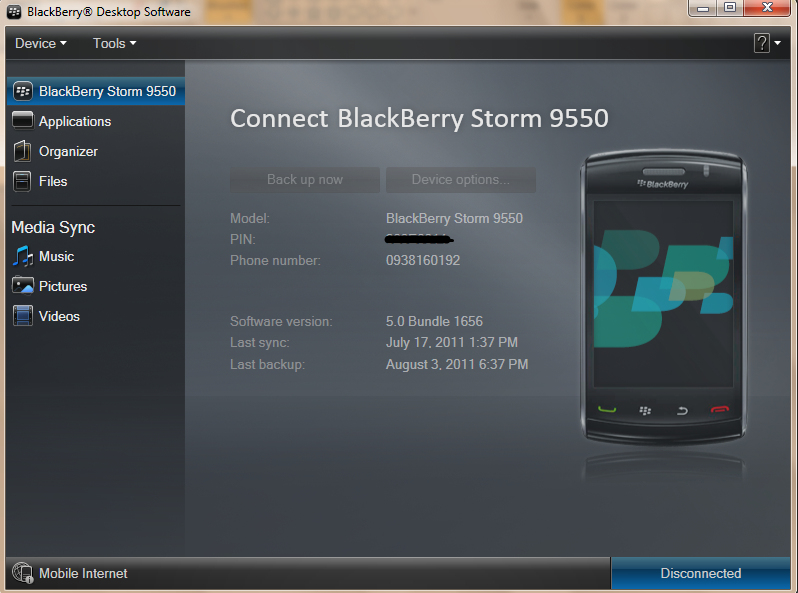Click the Videos film strip icon
Image resolution: width=798 pixels, height=593 pixels.
click(x=23, y=316)
